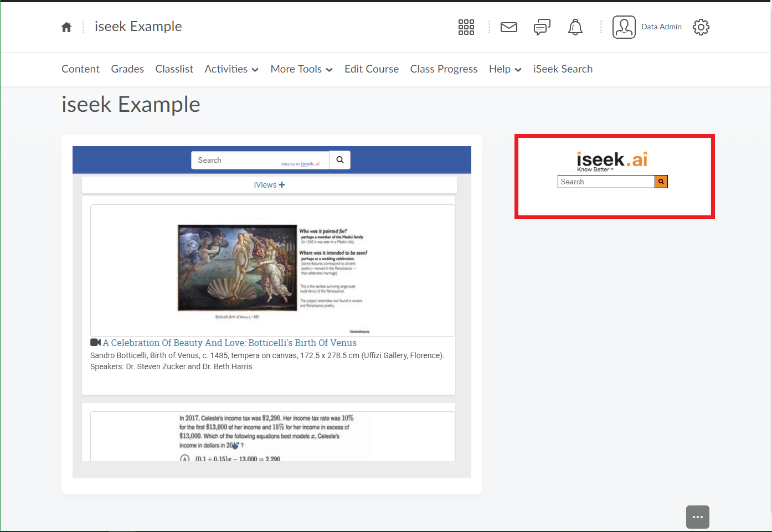Click the Birth of Venus video thumbnail
772x532 pixels.
click(x=272, y=270)
